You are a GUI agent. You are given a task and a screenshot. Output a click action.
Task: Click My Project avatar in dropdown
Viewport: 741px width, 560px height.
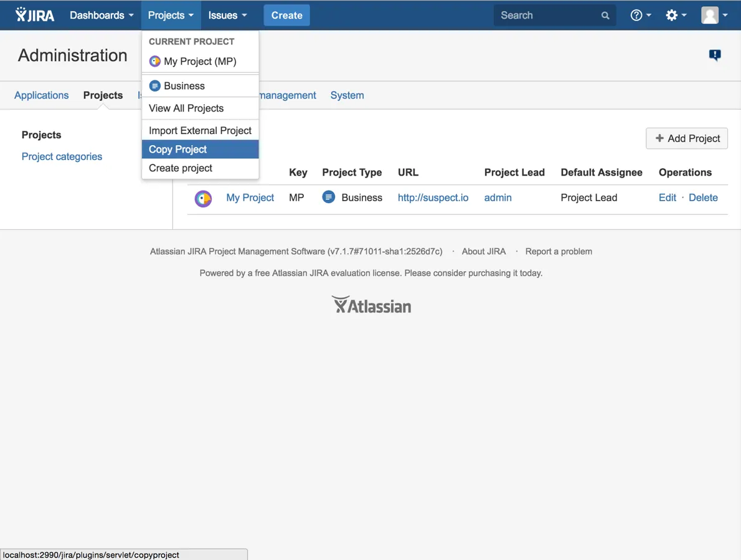(x=154, y=62)
